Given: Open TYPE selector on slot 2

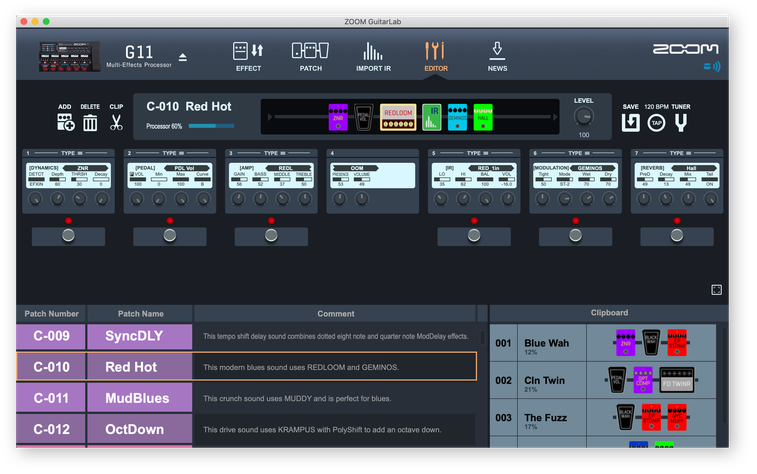Looking at the screenshot, I should [173, 153].
